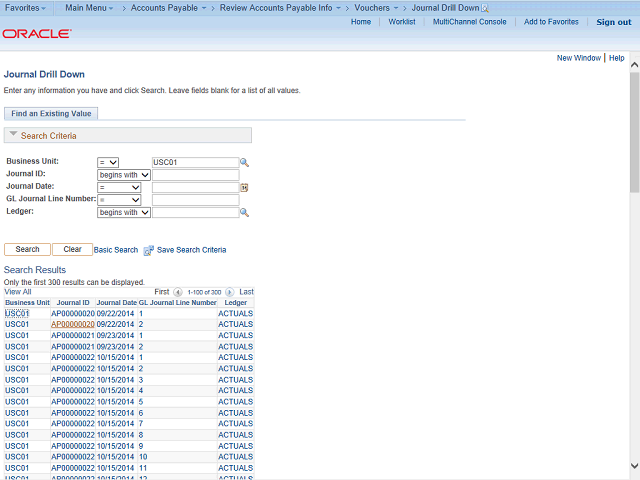Open page in New Window
The image size is (640, 480).
[x=579, y=58]
